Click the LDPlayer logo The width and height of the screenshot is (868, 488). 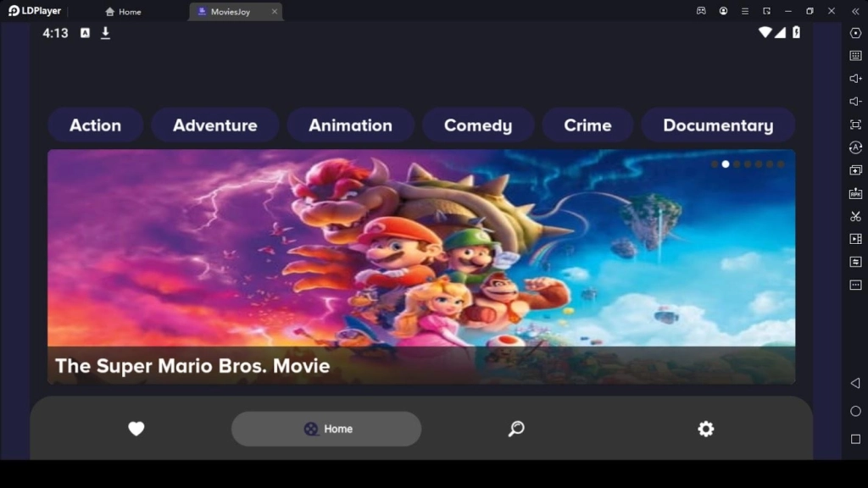click(34, 11)
